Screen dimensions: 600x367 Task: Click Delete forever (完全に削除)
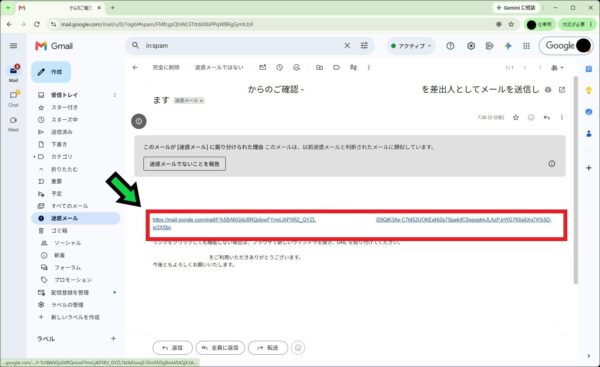166,67
